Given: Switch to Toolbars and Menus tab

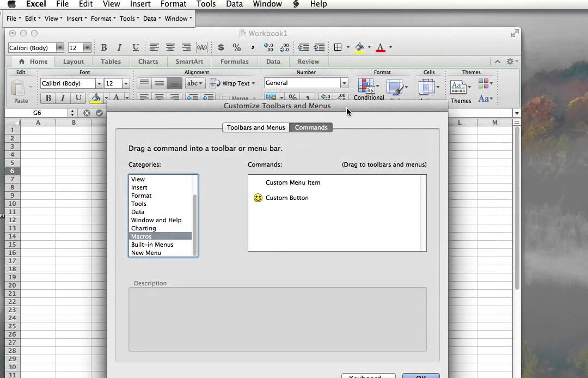Looking at the screenshot, I should pyautogui.click(x=256, y=127).
